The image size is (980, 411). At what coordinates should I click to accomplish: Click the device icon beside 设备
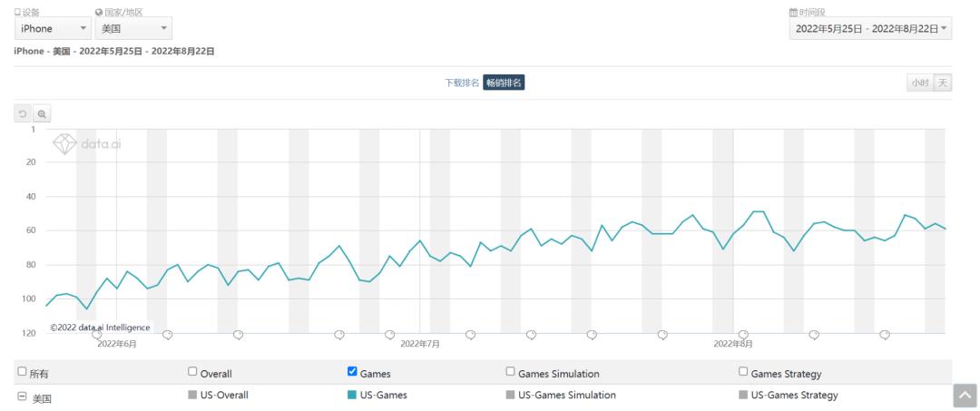pyautogui.click(x=17, y=12)
